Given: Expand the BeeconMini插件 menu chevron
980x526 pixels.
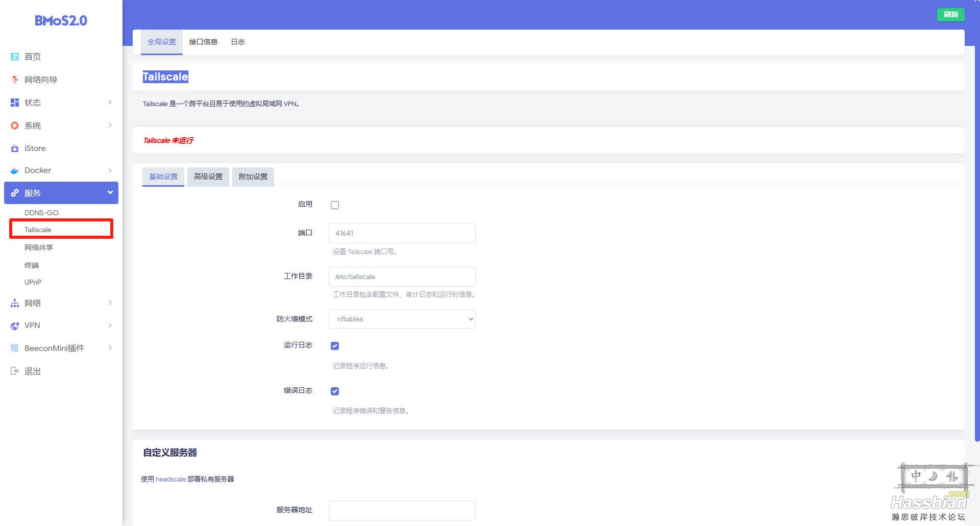Looking at the screenshot, I should 110,347.
